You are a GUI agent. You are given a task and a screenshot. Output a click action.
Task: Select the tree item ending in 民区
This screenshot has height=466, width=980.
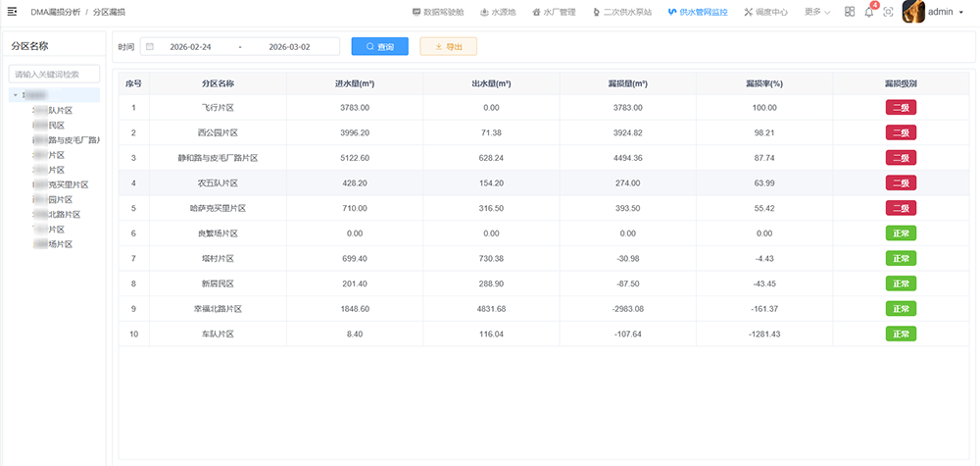(49, 126)
